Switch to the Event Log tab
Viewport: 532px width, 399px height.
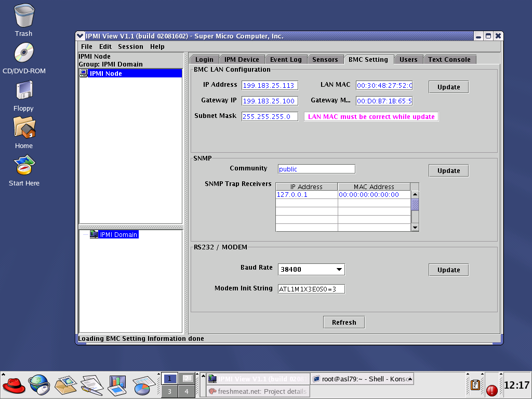tap(286, 59)
